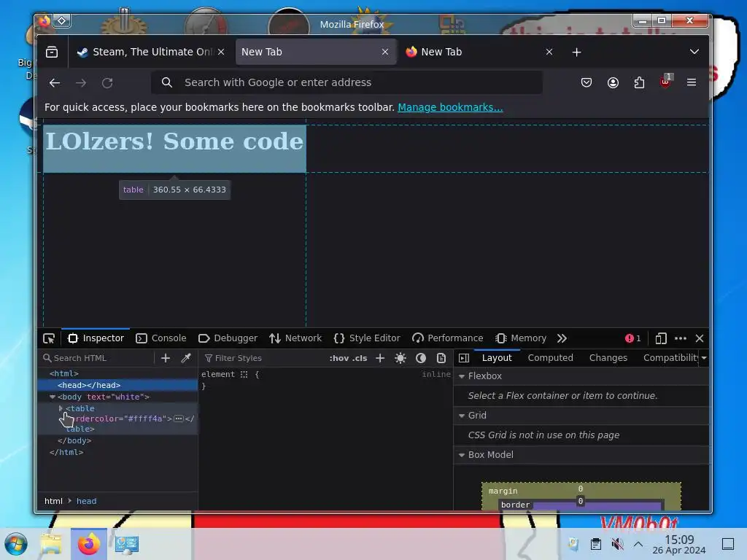Switch to the Console panel

pyautogui.click(x=161, y=338)
